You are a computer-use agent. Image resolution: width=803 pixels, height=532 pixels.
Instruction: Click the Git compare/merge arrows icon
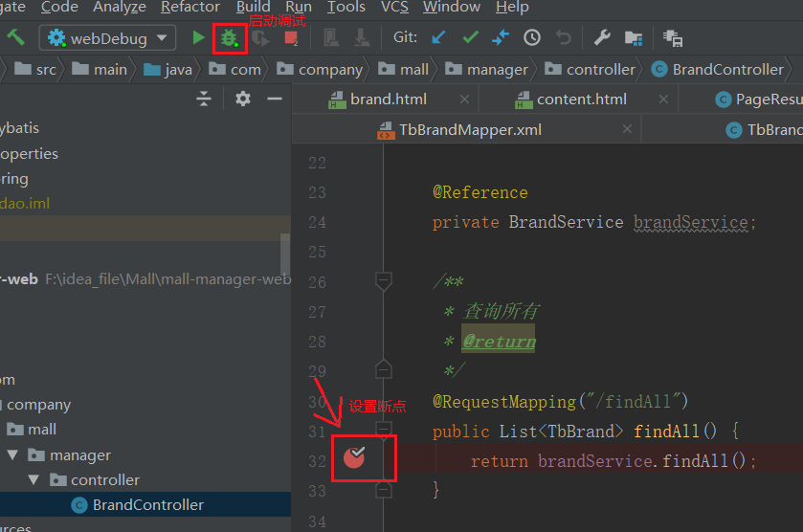pyautogui.click(x=501, y=37)
